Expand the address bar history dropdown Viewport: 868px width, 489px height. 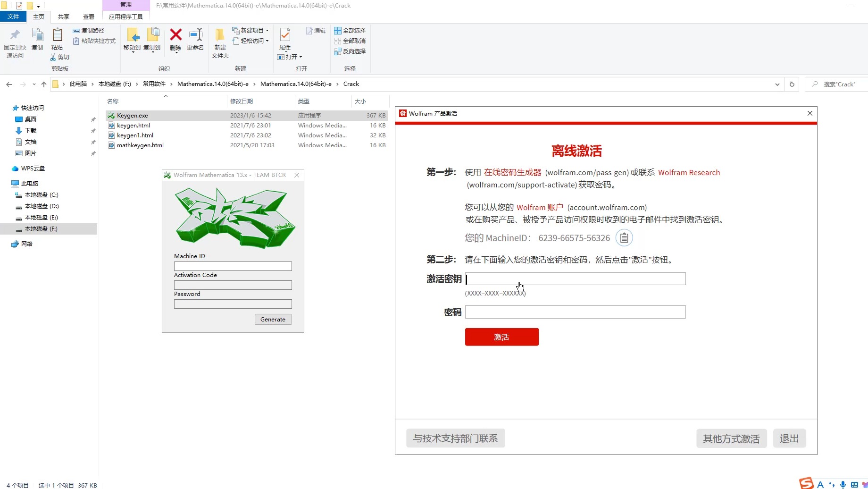tap(777, 84)
